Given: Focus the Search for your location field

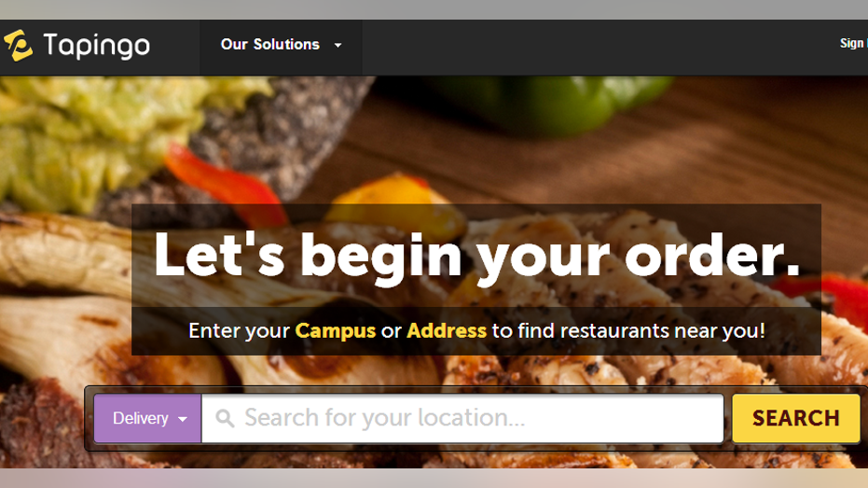Looking at the screenshot, I should 462,418.
